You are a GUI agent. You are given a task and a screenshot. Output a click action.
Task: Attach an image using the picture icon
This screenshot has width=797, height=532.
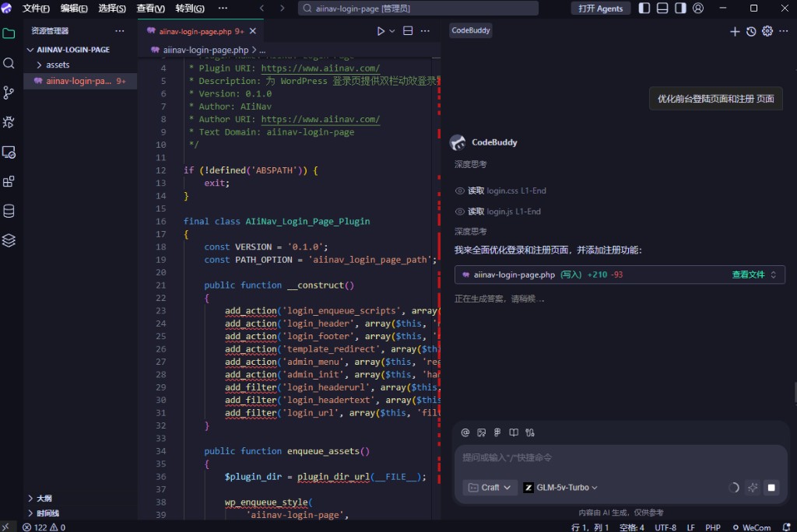tap(482, 432)
